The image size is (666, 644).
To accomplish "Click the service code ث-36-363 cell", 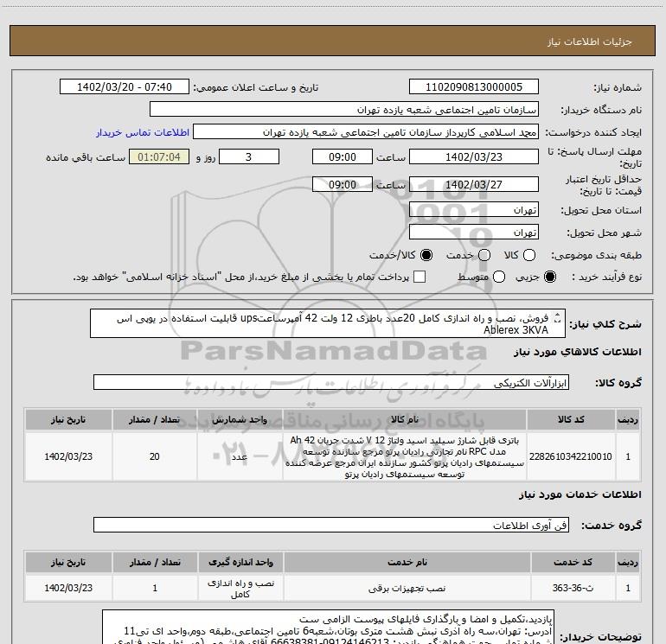I will (x=573, y=589).
